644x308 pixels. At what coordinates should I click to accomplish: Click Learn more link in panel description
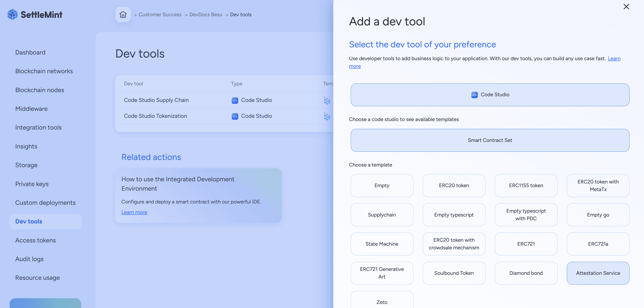[x=614, y=58]
